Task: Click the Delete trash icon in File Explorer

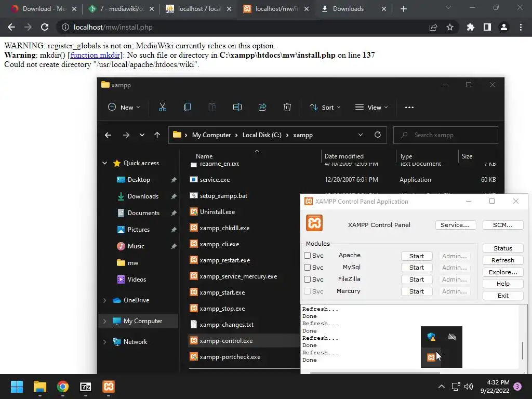Action: pos(287,107)
